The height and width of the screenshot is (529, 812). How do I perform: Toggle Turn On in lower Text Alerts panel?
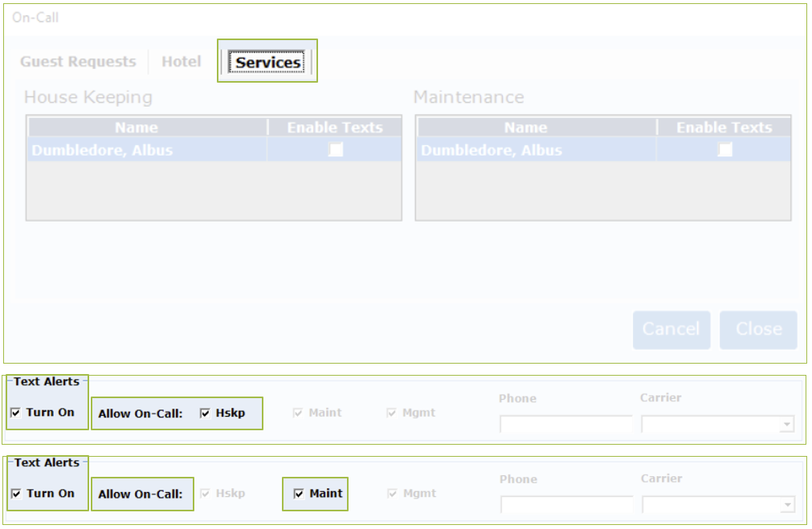tap(17, 494)
